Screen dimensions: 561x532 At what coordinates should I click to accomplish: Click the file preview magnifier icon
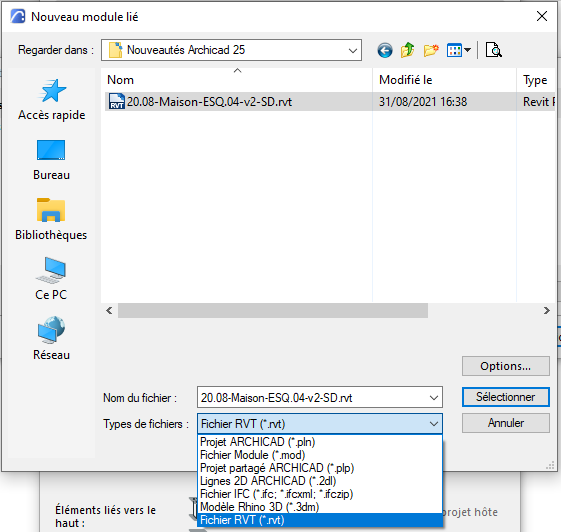coord(493,50)
